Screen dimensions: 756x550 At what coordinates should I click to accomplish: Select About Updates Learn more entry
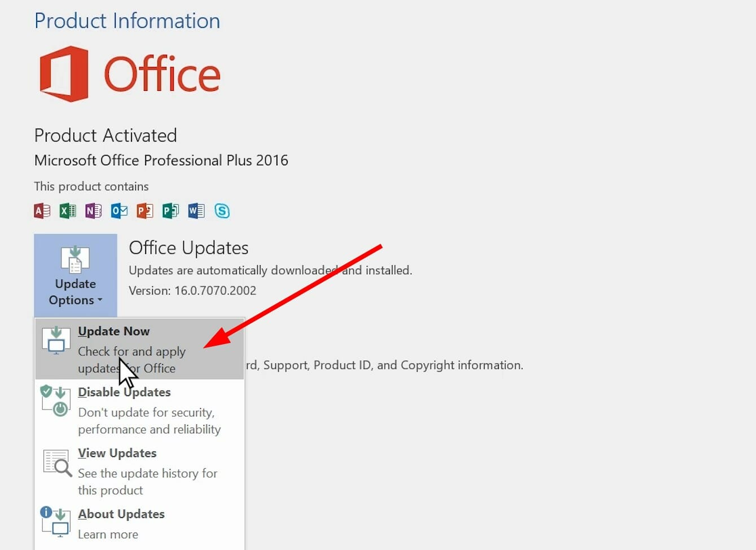pyautogui.click(x=140, y=524)
